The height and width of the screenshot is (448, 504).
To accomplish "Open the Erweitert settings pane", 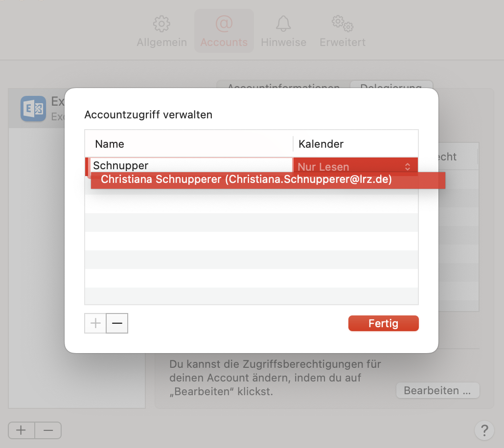I will [342, 29].
